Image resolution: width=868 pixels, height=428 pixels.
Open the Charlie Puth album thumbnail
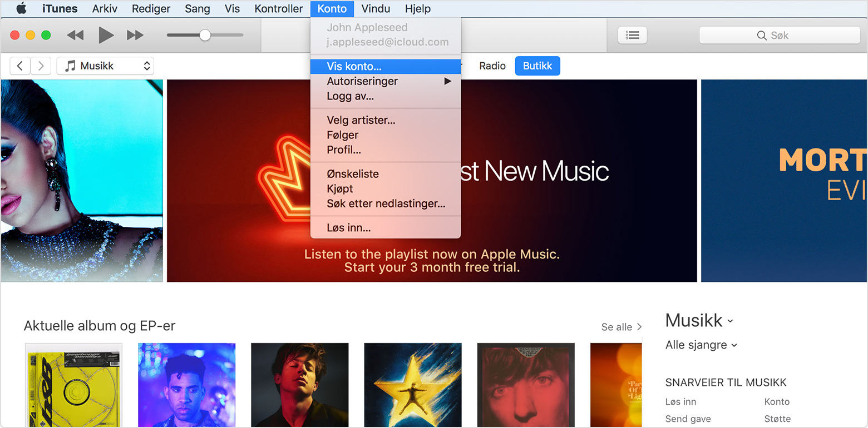click(x=300, y=385)
